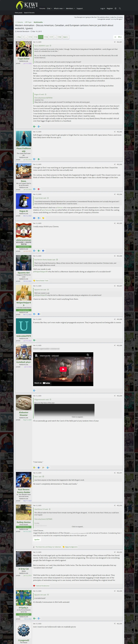
Task: Open thread starter Morbid Boredom's profile
Action: (23, 31)
